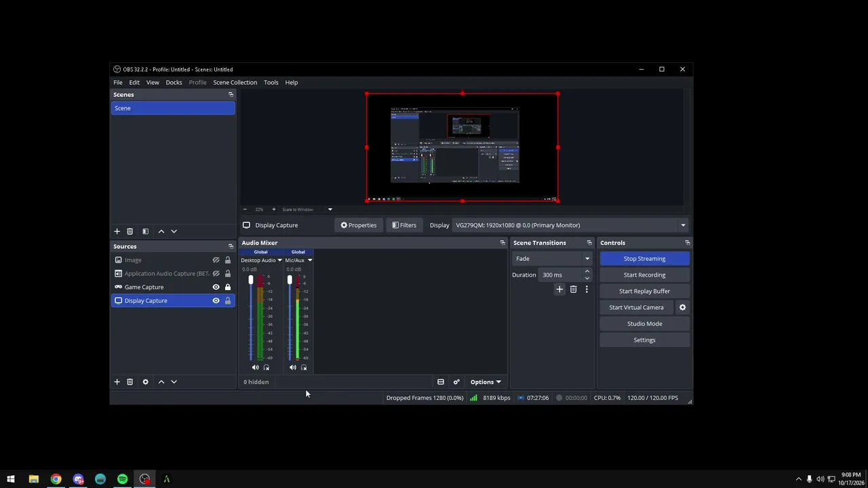This screenshot has width=868, height=488.
Task: Remove the selected scene with the trash icon
Action: [x=130, y=231]
